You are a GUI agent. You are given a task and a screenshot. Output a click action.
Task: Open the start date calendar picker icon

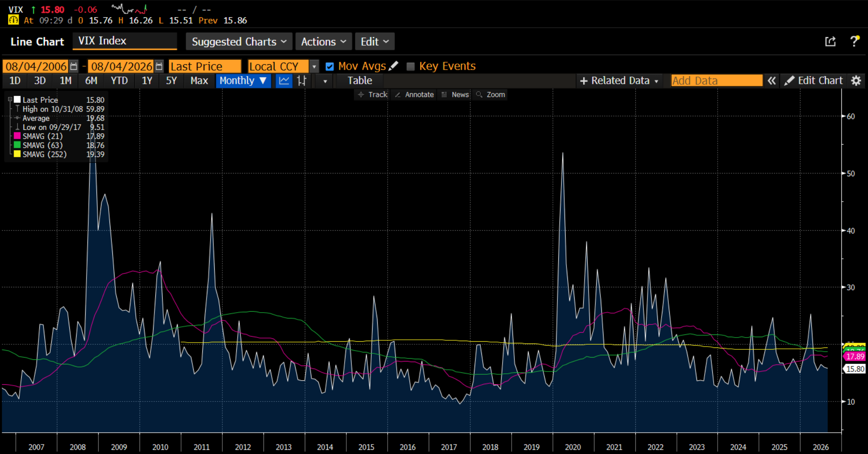click(x=73, y=66)
